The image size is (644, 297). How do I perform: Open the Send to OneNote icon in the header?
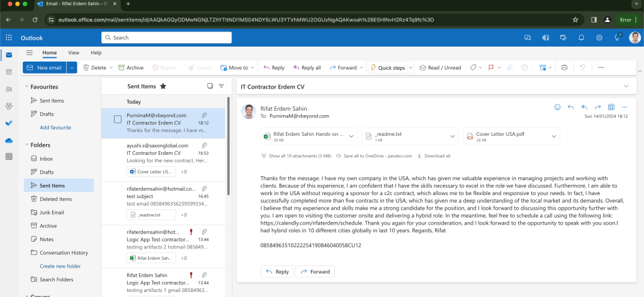[546, 38]
